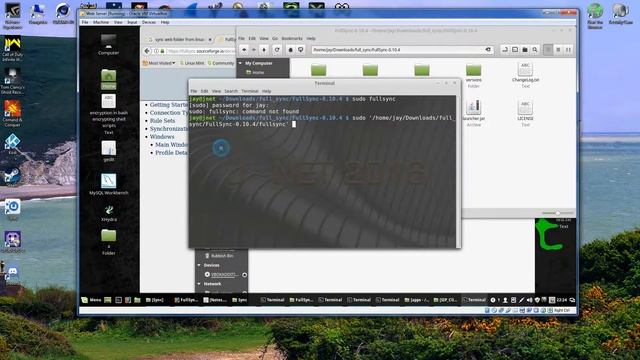Viewport: 640px width, 360px height.
Task: Open Kodi icon on Windows desktop
Action: click(13, 144)
